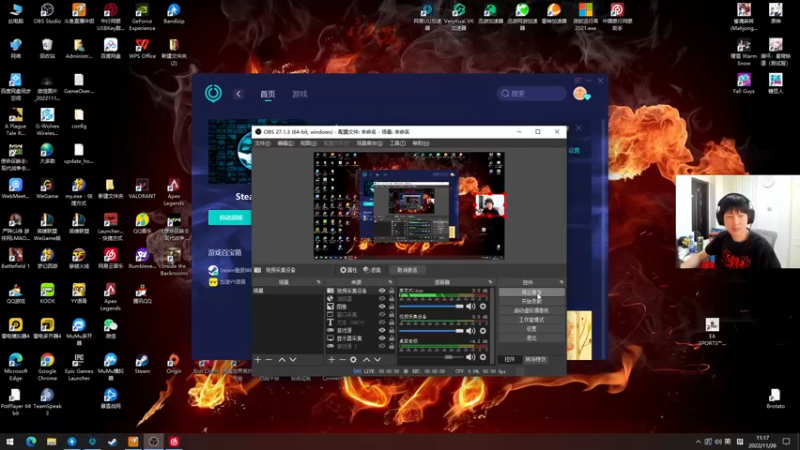Adjust 视频采集设备 mixer volume slider

coord(432,331)
